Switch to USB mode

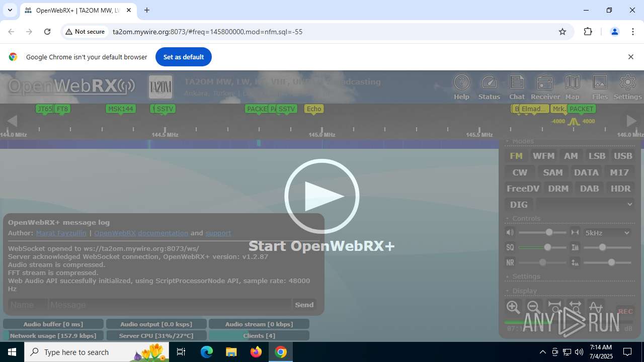tap(623, 156)
